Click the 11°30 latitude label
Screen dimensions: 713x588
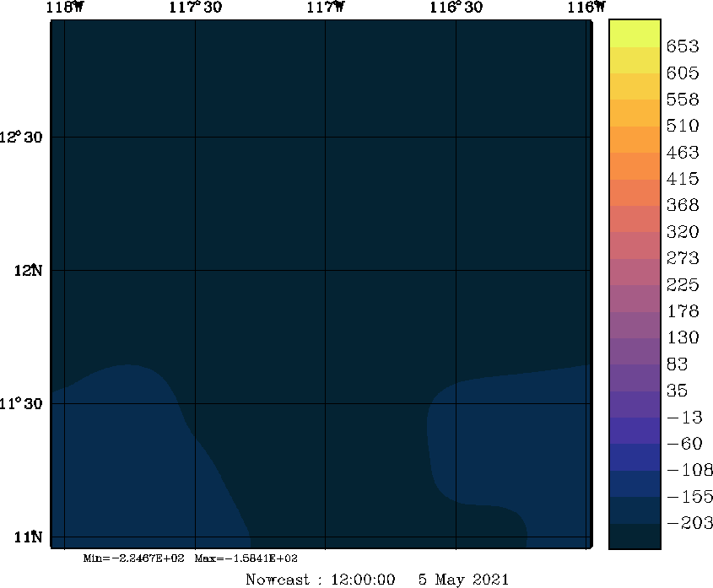pyautogui.click(x=21, y=403)
